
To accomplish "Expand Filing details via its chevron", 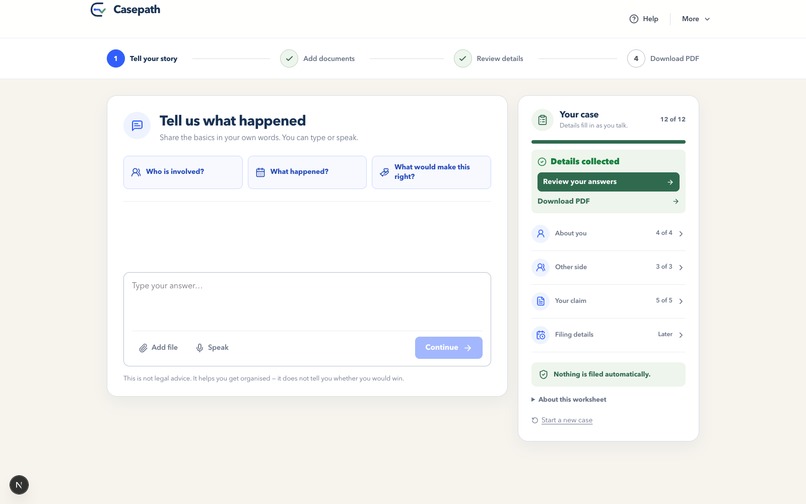I will point(681,335).
